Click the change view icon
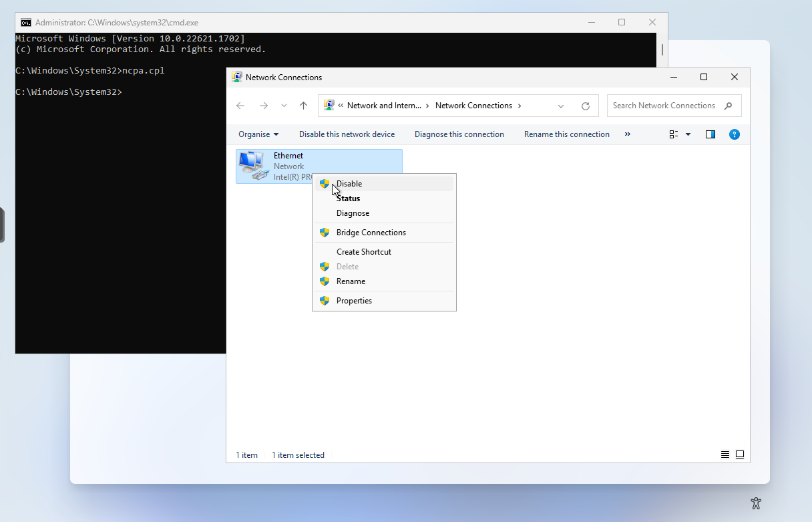The image size is (812, 522). point(674,134)
